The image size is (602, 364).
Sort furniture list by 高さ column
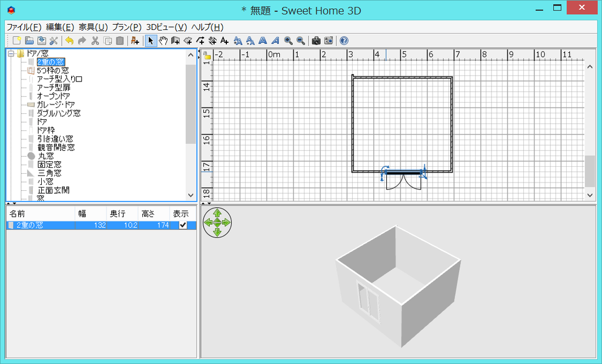click(154, 214)
